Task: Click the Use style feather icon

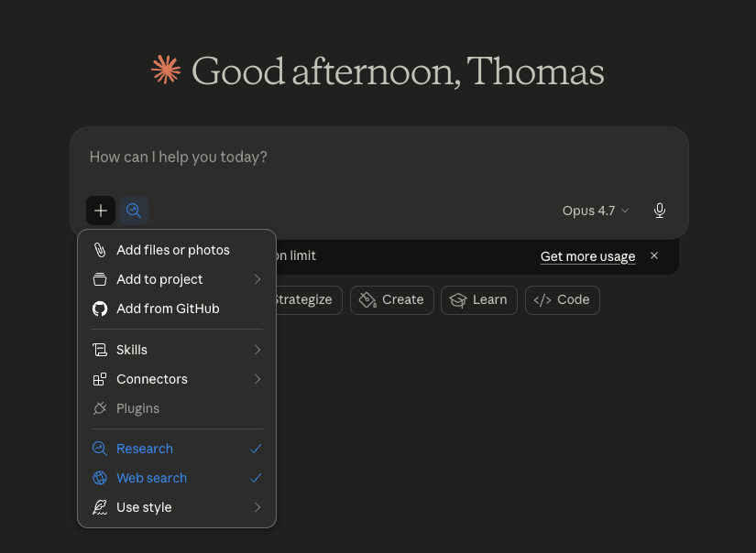Action: pos(100,507)
